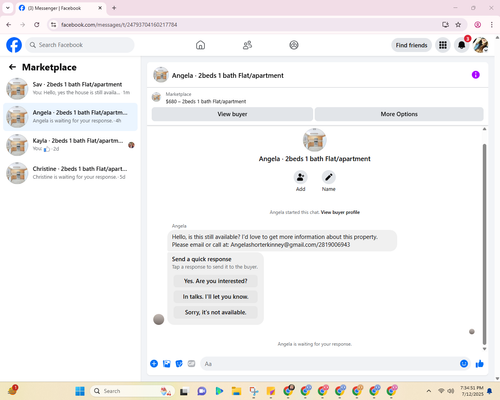This screenshot has height=400, width=500.
Task: Show hidden tray icons chevron
Action: (x=429, y=391)
